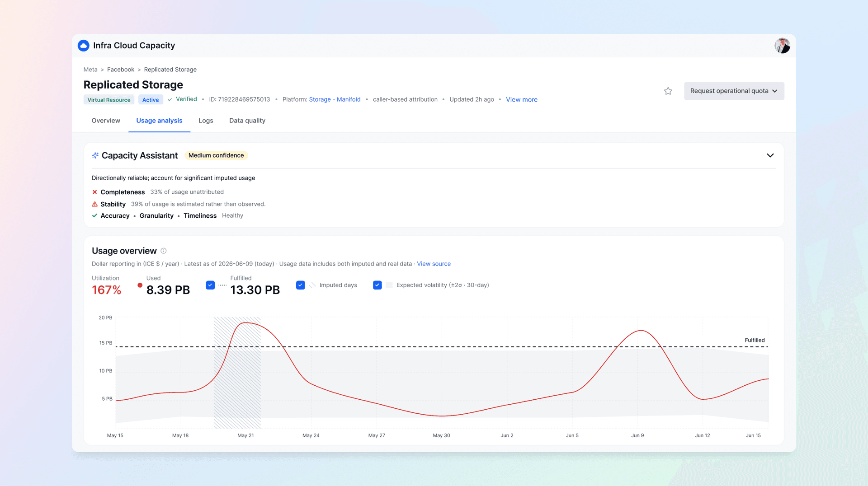
Task: Navigate to Facebook in the breadcrumb
Action: pyautogui.click(x=121, y=70)
